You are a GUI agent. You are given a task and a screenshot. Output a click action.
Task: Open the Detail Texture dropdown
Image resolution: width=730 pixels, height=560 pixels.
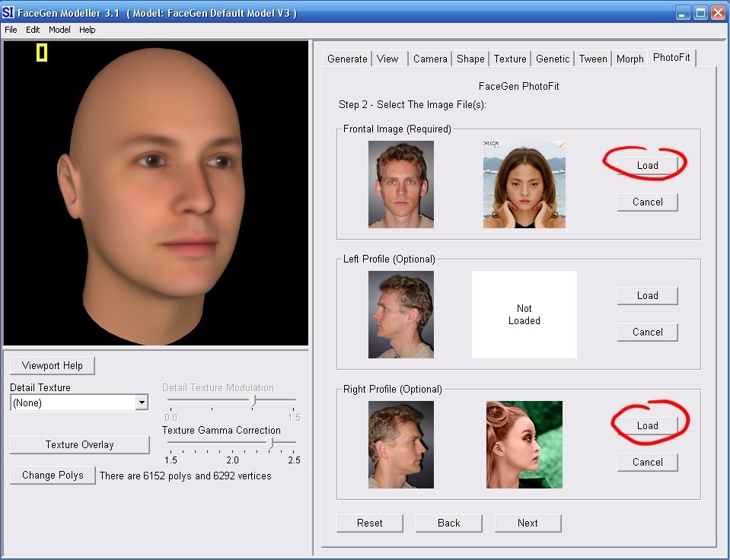(x=142, y=402)
